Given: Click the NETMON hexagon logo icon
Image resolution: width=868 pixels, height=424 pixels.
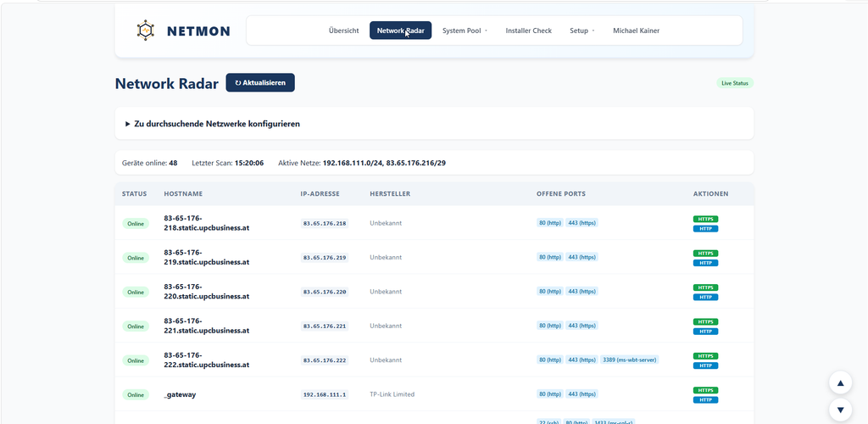Looking at the screenshot, I should [x=145, y=31].
